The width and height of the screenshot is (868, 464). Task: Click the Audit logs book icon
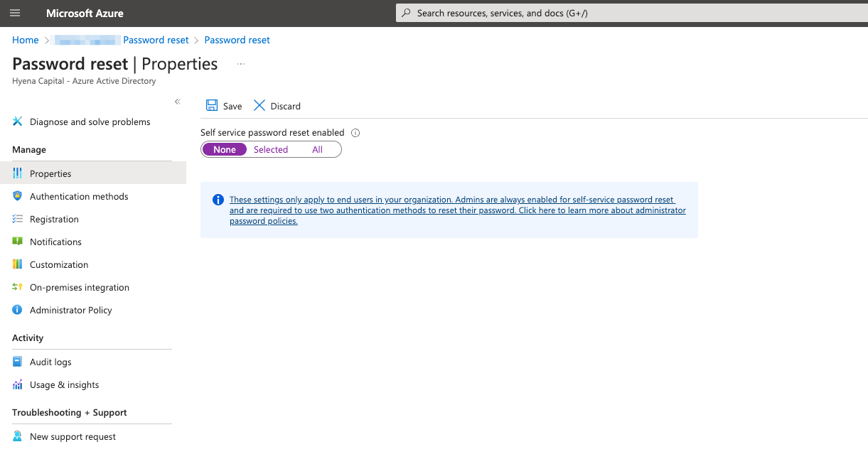pos(18,362)
